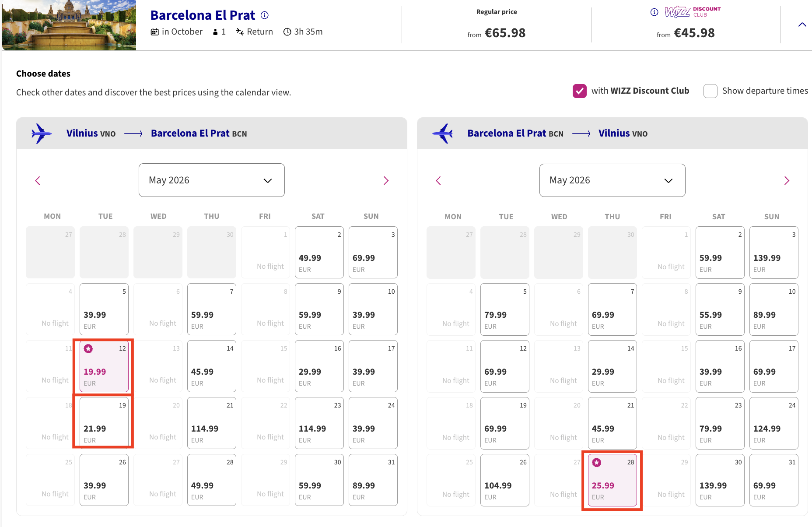Open outbound May 2026 month dropdown

coord(211,180)
